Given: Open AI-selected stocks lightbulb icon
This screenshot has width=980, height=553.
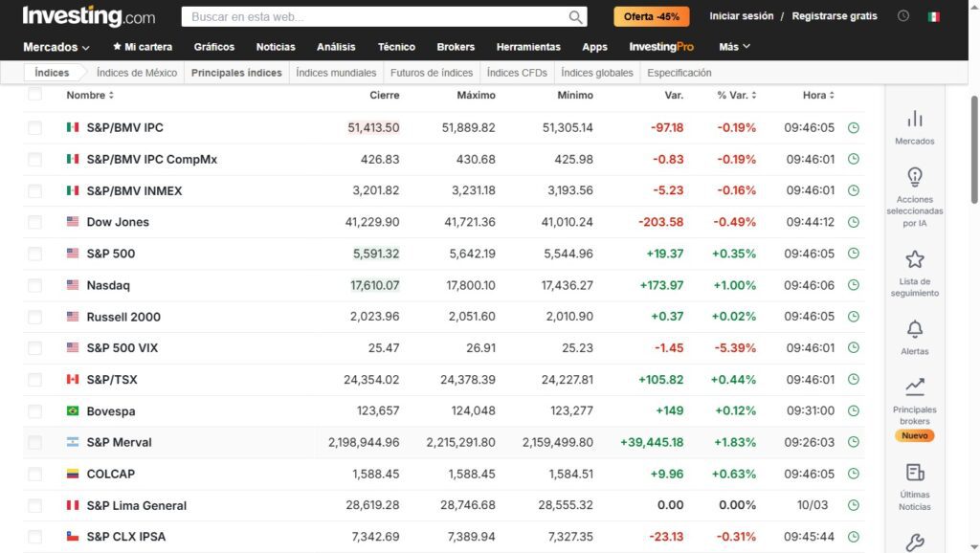Looking at the screenshot, I should (914, 177).
